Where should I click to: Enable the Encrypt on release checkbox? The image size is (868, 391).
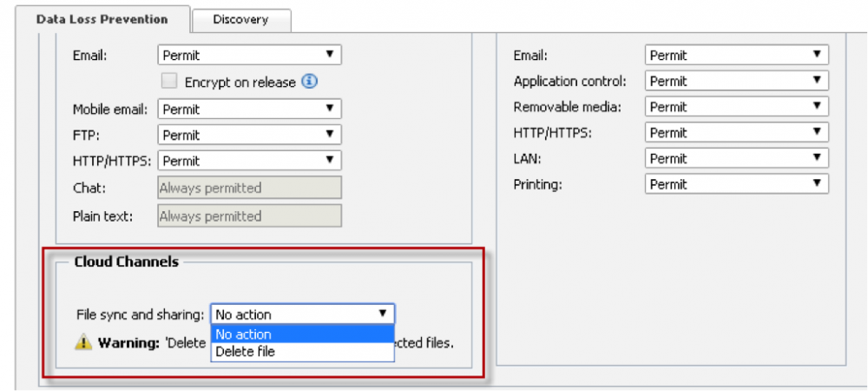170,82
